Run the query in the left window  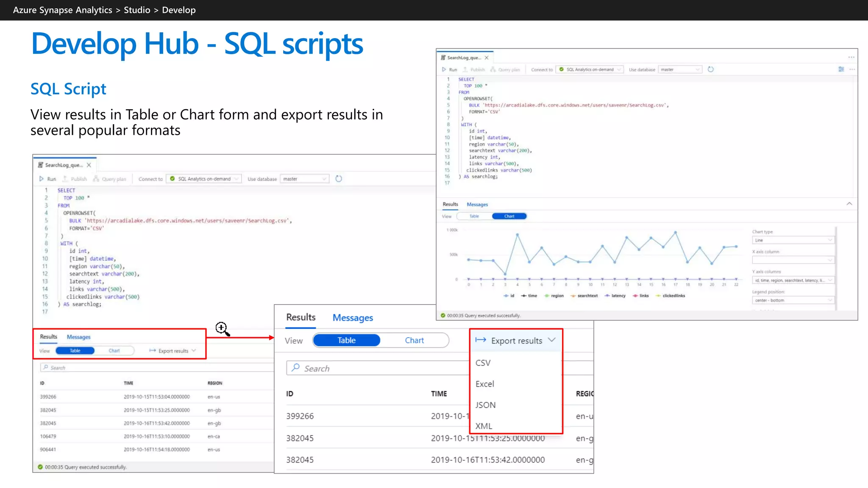coord(47,179)
